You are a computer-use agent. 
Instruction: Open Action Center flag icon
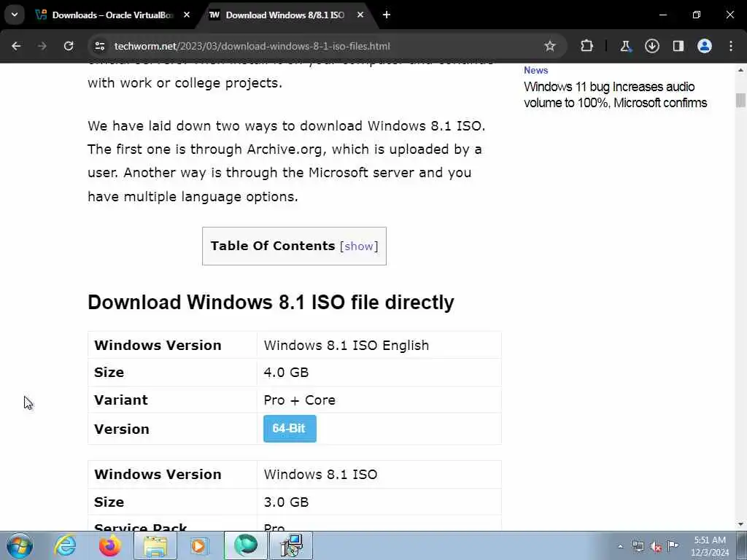tap(673, 545)
